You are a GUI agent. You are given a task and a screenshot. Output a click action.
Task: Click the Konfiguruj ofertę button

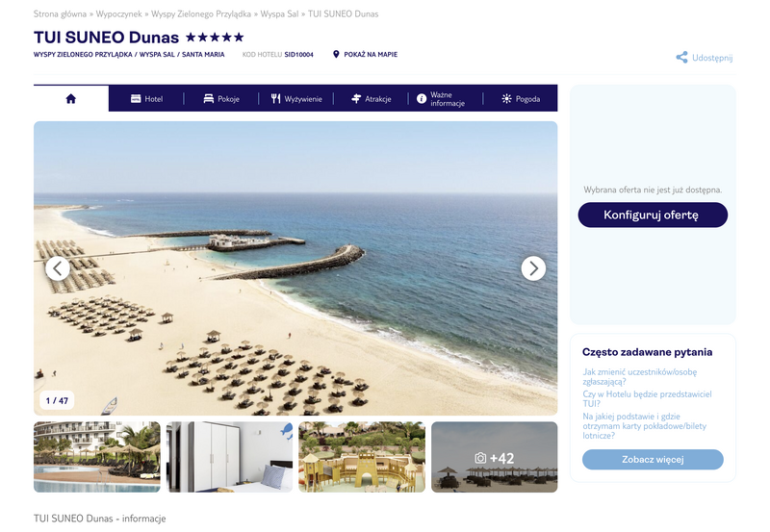tap(653, 215)
